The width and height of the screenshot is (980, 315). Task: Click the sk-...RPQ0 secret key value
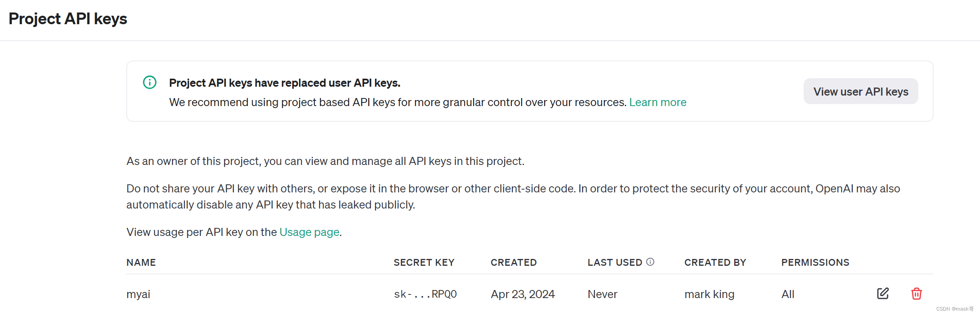[425, 294]
